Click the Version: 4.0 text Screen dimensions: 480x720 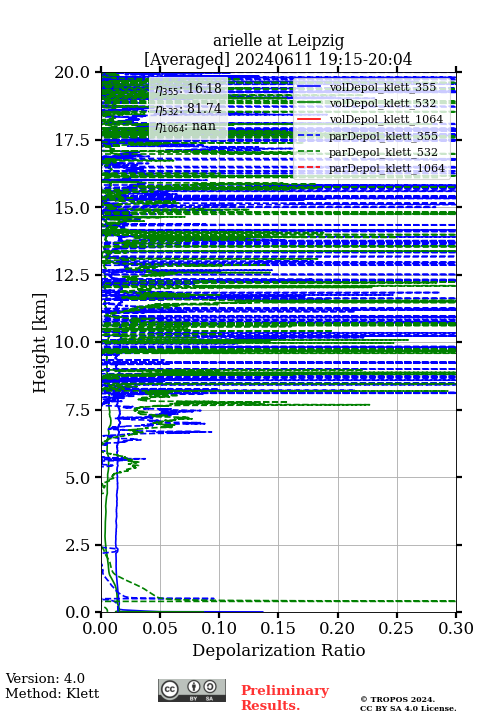45,678
